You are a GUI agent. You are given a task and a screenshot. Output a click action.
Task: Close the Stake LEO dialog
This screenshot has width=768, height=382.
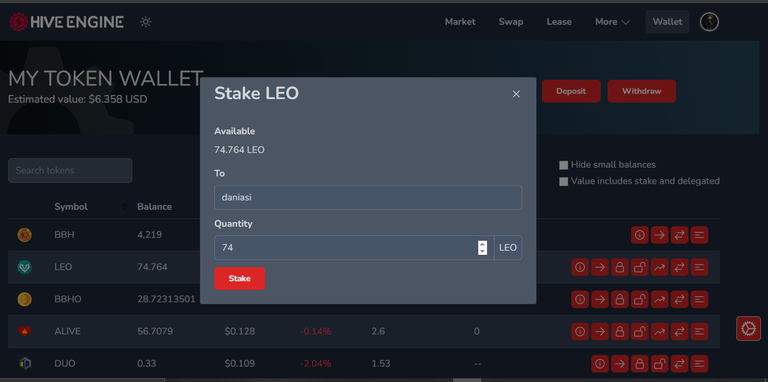click(516, 94)
